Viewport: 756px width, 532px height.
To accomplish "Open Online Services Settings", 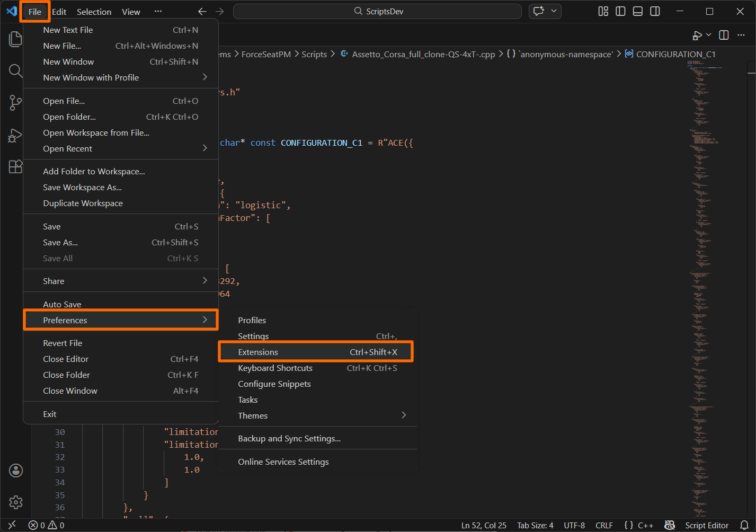I will point(317,462).
